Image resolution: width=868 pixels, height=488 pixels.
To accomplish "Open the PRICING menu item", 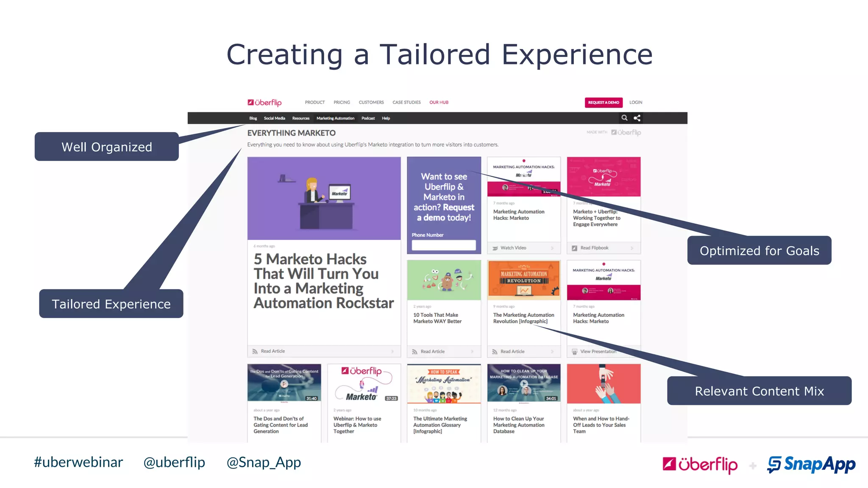I will [x=342, y=103].
